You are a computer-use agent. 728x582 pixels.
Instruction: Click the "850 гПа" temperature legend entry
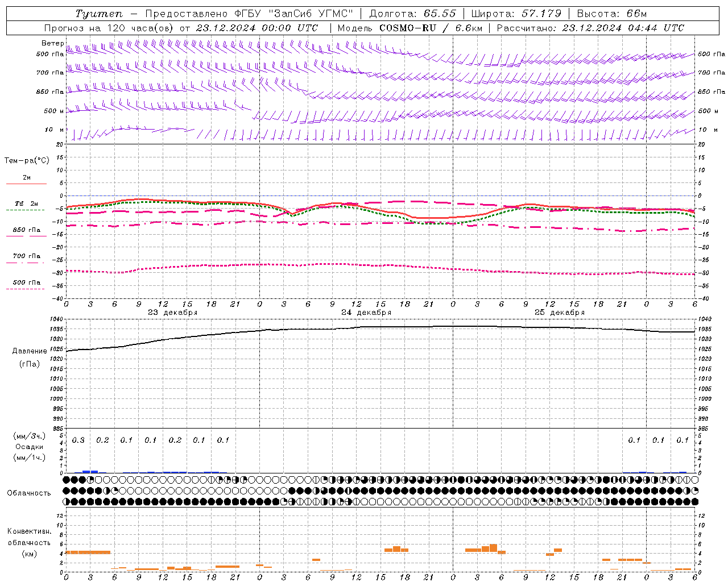point(26,230)
